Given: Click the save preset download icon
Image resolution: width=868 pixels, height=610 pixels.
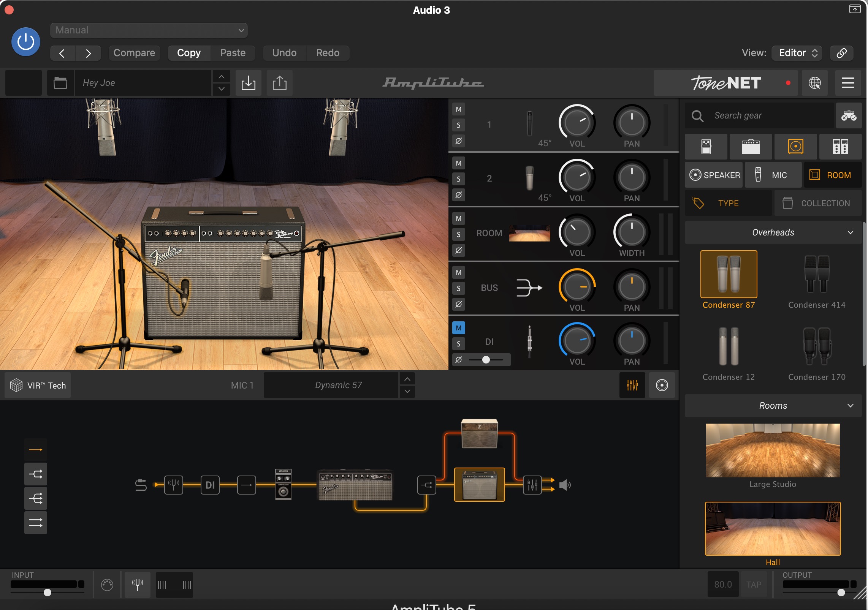Looking at the screenshot, I should pos(249,83).
